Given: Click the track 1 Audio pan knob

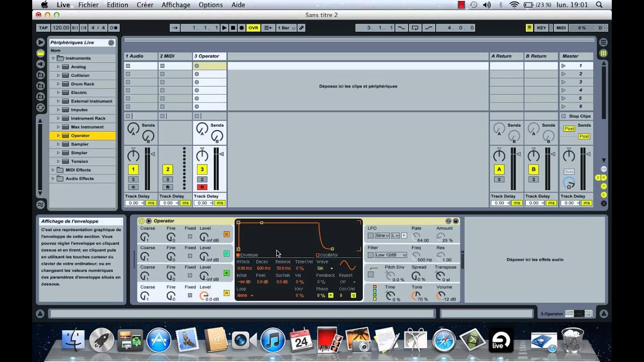Looking at the screenshot, I should click(133, 155).
